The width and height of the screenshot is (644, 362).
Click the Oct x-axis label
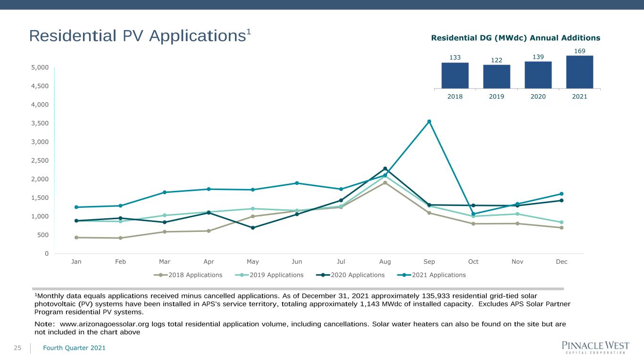click(473, 262)
